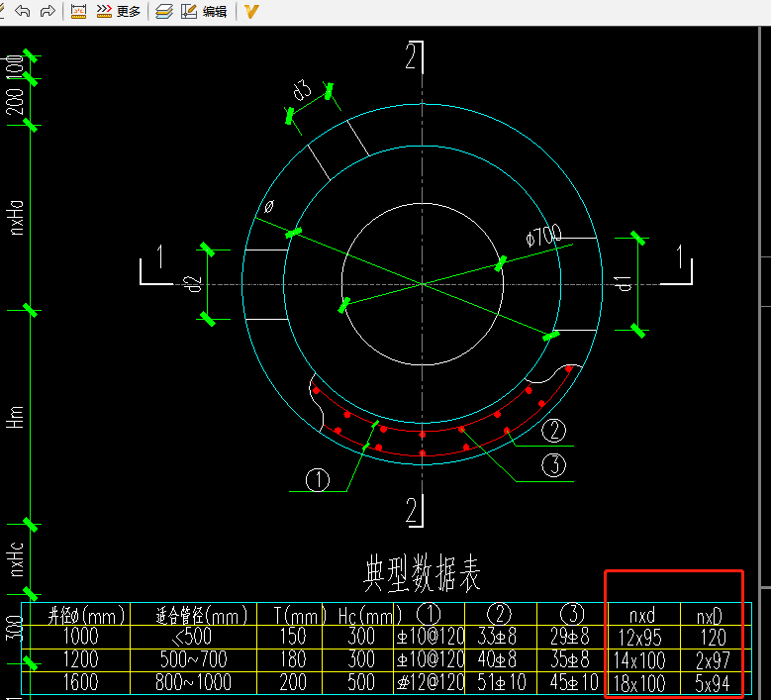Click the 2x97 table cell
The width and height of the screenshot is (771, 700).
713,660
